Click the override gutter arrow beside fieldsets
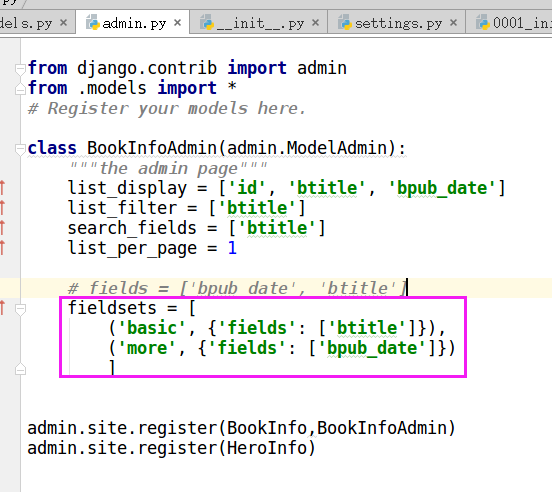 click(3, 308)
